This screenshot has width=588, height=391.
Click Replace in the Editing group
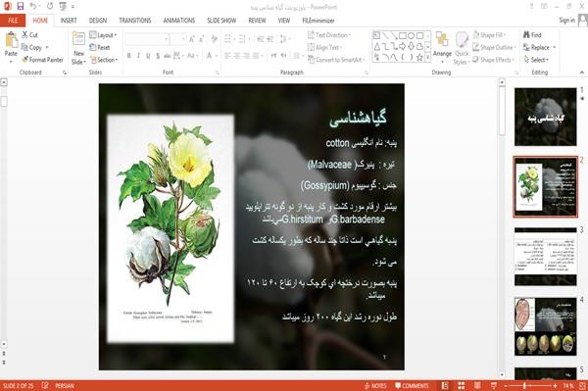[x=540, y=47]
